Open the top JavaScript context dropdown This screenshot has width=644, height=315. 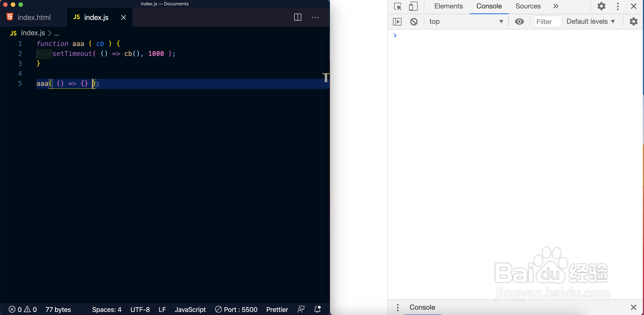466,22
